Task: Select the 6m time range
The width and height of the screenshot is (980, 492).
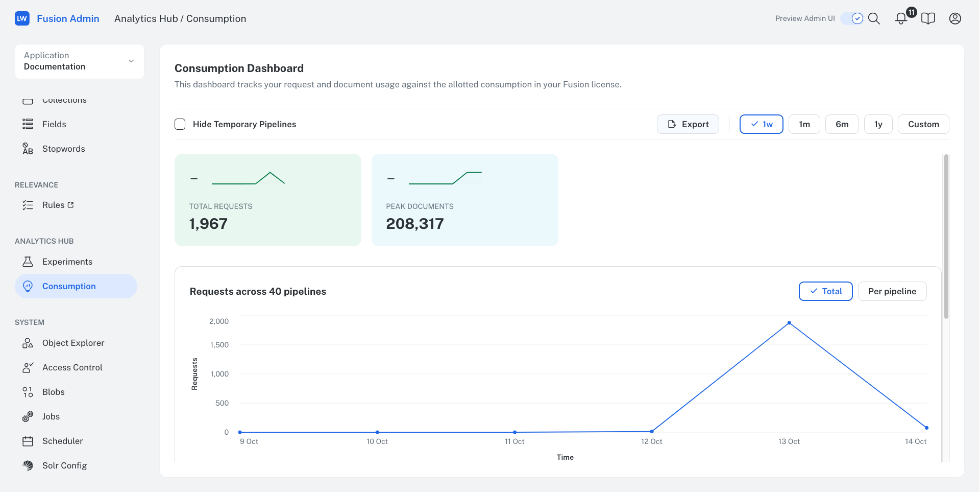Action: click(x=842, y=124)
